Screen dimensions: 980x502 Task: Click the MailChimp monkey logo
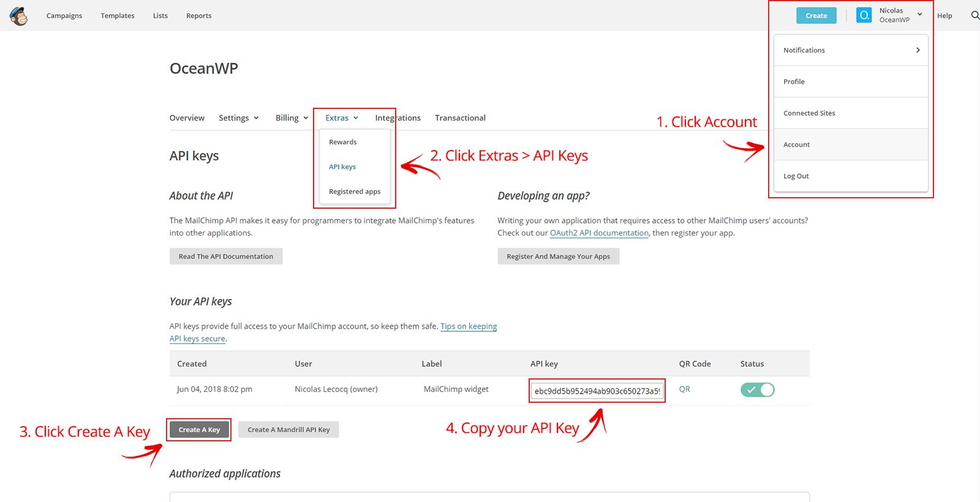(19, 16)
